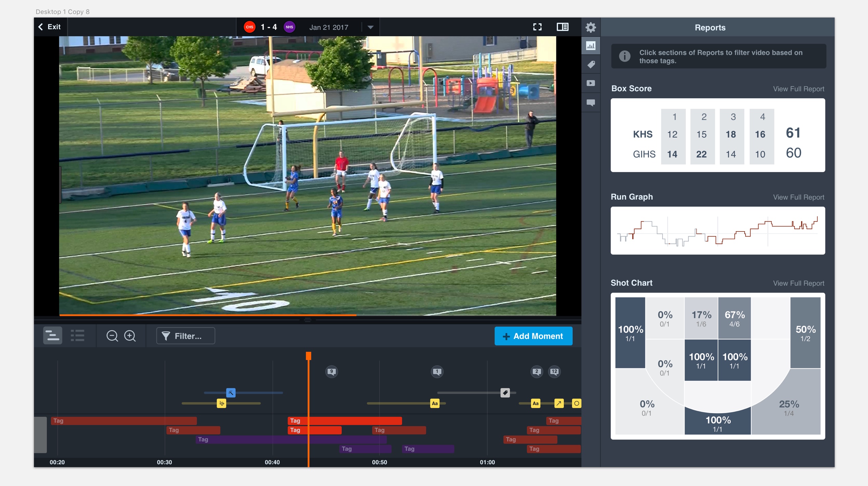Click the orange playhead handle
Viewport: 868px width, 486px height.
click(x=308, y=356)
